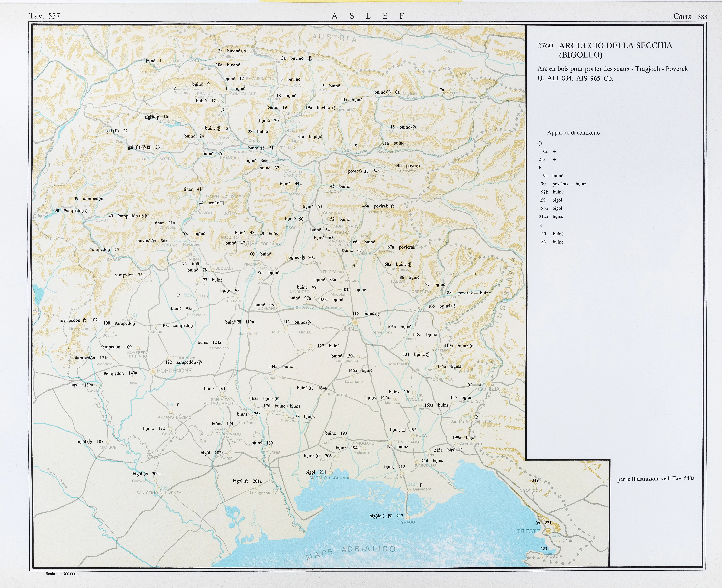Click the boxed S symbol beside point 213
The height and width of the screenshot is (588, 722).
pyautogui.click(x=390, y=516)
